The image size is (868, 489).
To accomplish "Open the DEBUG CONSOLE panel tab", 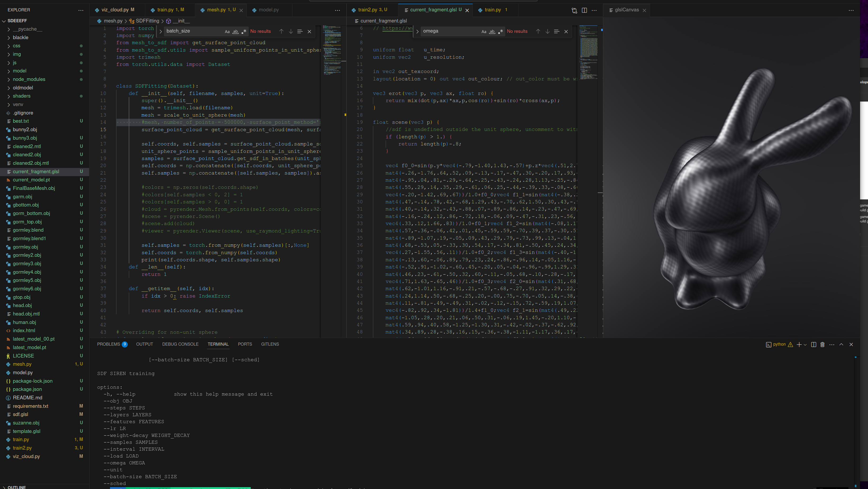I will point(180,344).
